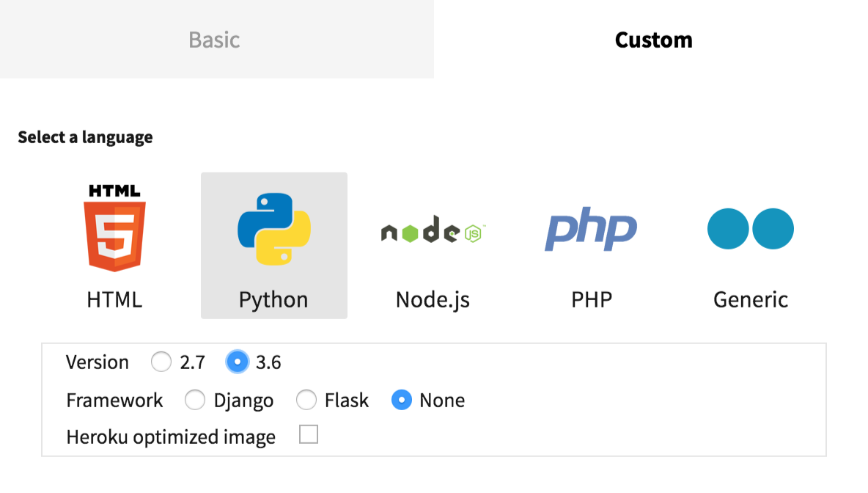The image size is (868, 493).
Task: Click the HTML label
Action: pyautogui.click(x=114, y=299)
